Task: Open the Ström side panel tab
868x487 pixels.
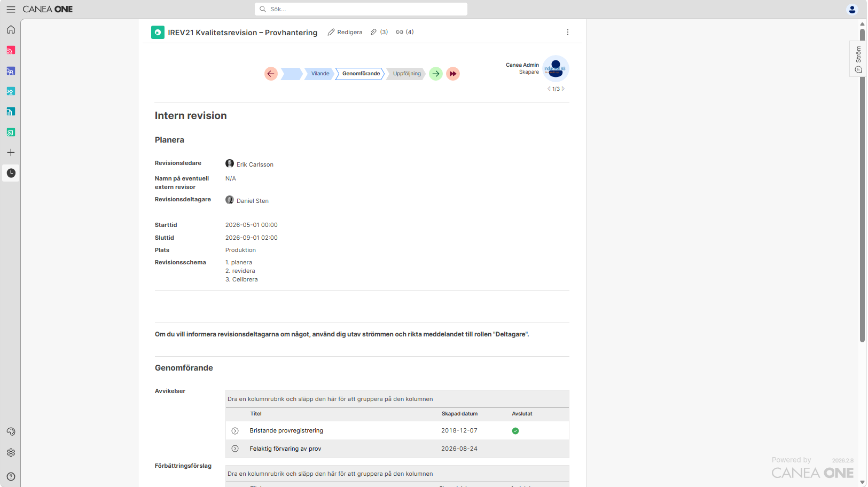Action: point(858,59)
